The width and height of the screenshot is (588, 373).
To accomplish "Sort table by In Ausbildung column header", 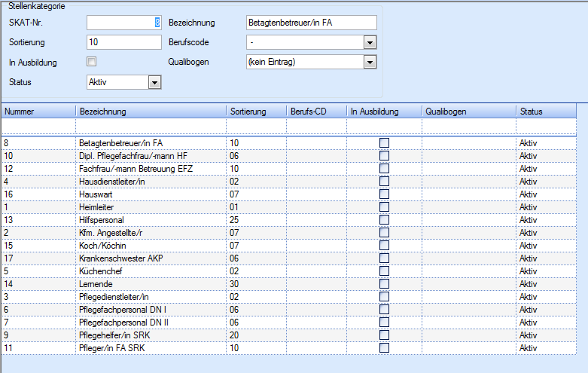I will coord(385,112).
